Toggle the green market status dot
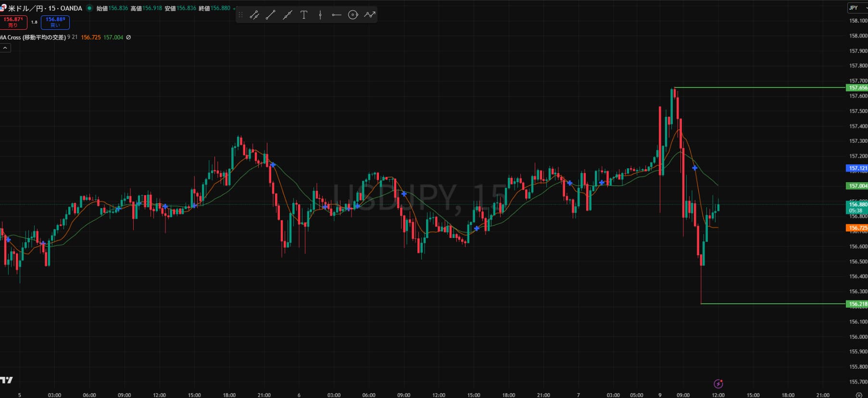Image resolution: width=868 pixels, height=398 pixels. 89,8
